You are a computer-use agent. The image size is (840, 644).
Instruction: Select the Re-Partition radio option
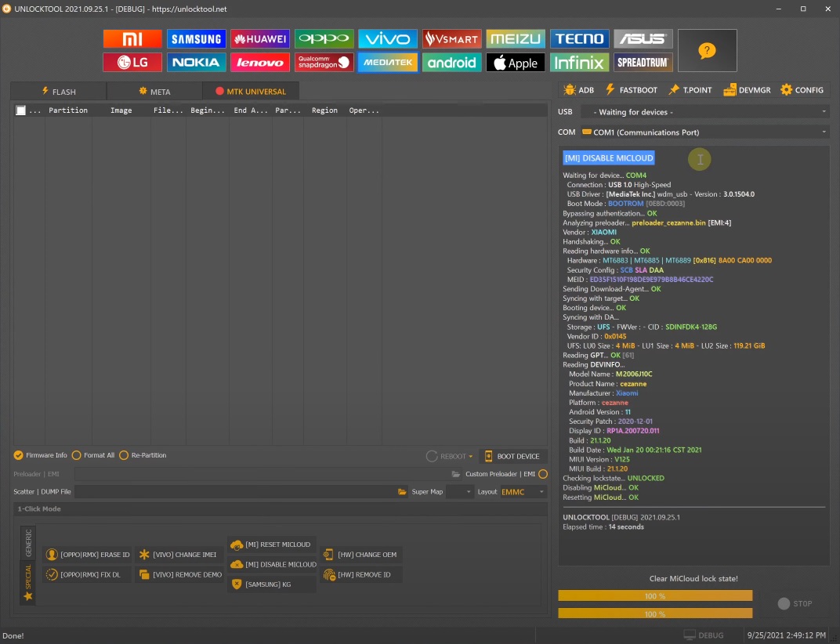point(143,455)
